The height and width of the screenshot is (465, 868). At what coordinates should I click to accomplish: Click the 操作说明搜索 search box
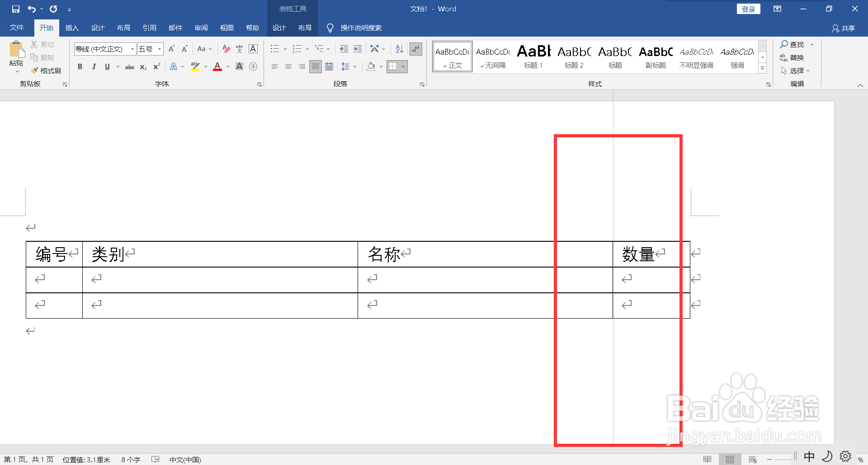point(361,28)
